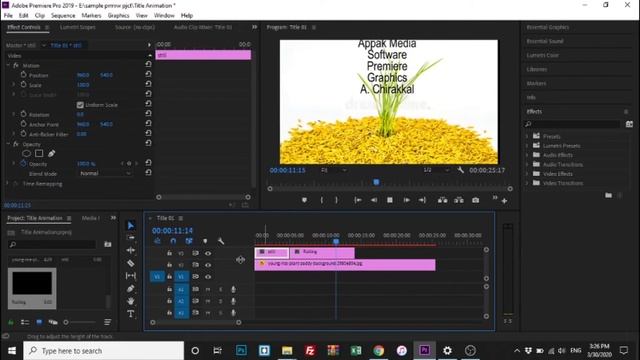The width and height of the screenshot is (640, 360).
Task: Hide track V1 output with eye icon
Action: point(208,277)
